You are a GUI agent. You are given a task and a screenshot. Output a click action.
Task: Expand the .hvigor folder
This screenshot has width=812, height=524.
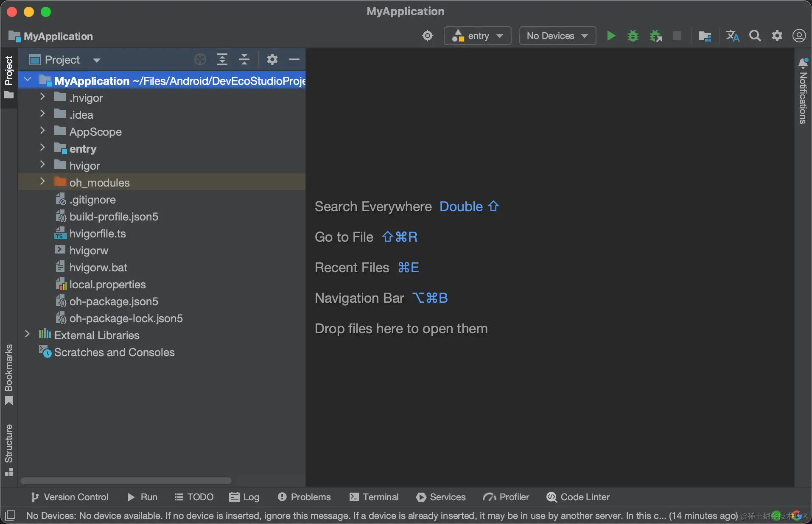pos(42,97)
